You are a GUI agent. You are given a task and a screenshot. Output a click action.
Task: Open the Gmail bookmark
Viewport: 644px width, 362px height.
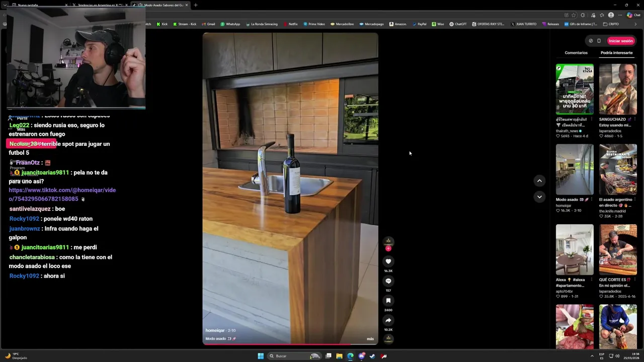pyautogui.click(x=208, y=24)
